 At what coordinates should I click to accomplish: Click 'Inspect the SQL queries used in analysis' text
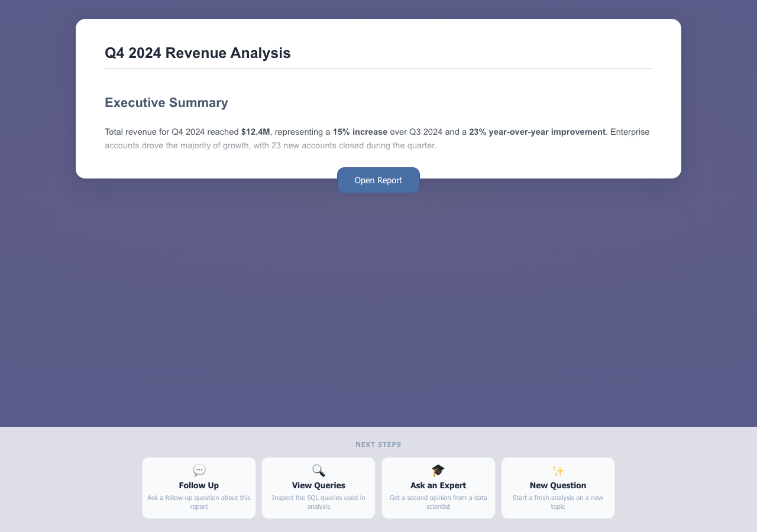coord(318,502)
